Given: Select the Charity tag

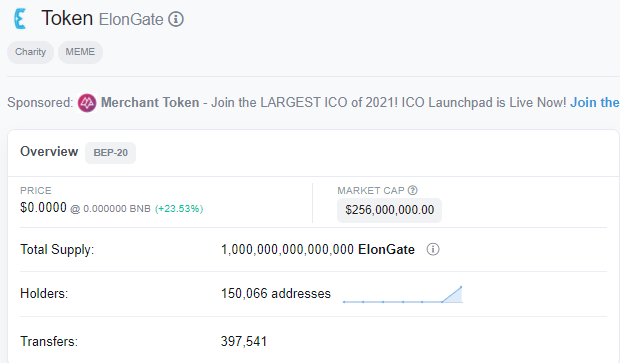Looking at the screenshot, I should [30, 52].
